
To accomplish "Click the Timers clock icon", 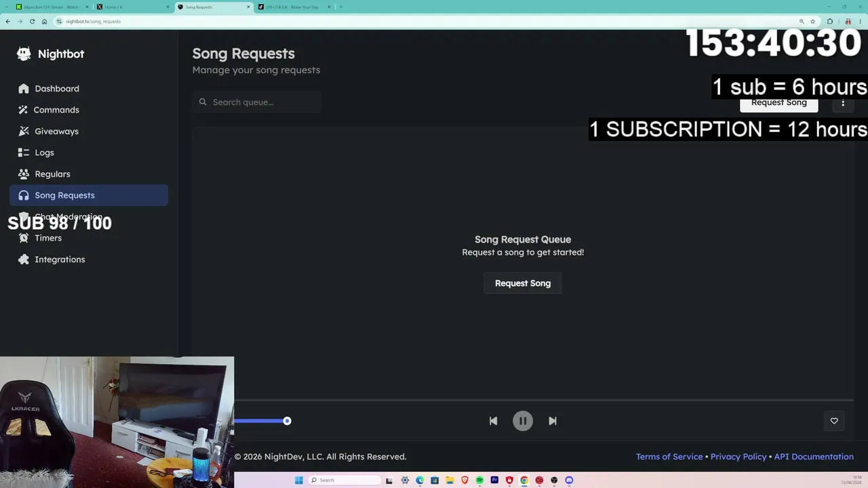I will coord(24,238).
